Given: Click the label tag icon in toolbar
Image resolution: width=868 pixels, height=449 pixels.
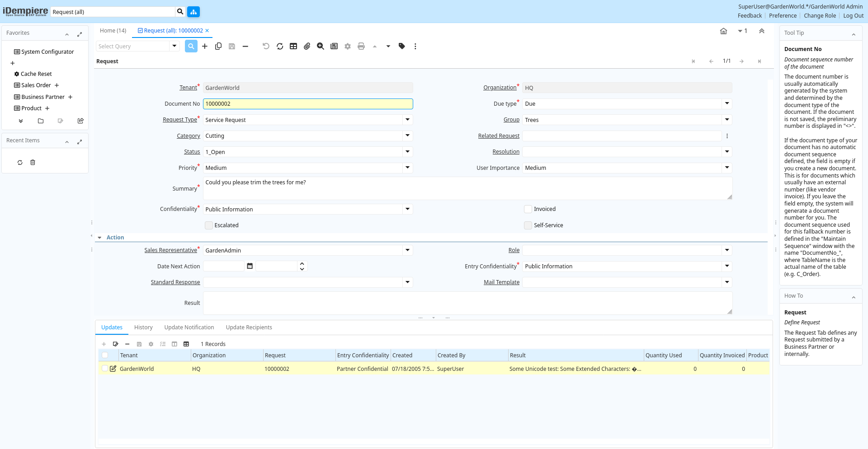Looking at the screenshot, I should point(402,46).
